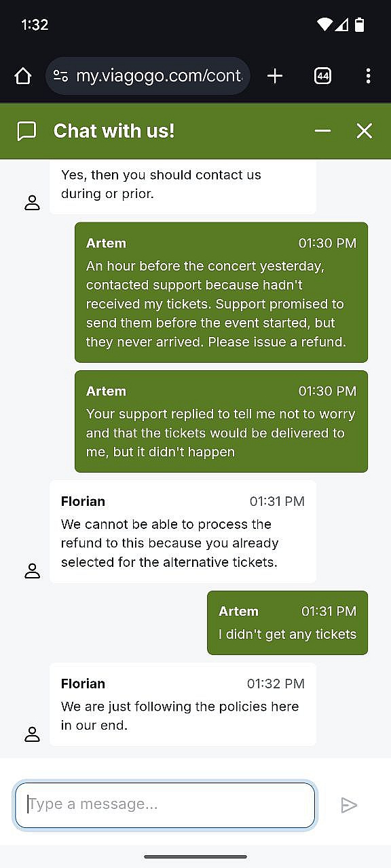Viewport: 391px width, 868px height.
Task: Tap Florian's reply about alternative tickets
Action: (x=183, y=532)
